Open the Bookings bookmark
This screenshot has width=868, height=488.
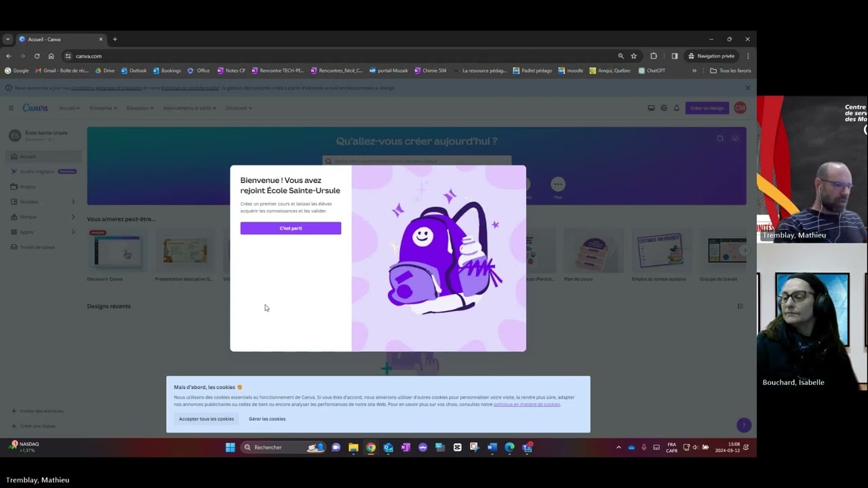click(167, 70)
